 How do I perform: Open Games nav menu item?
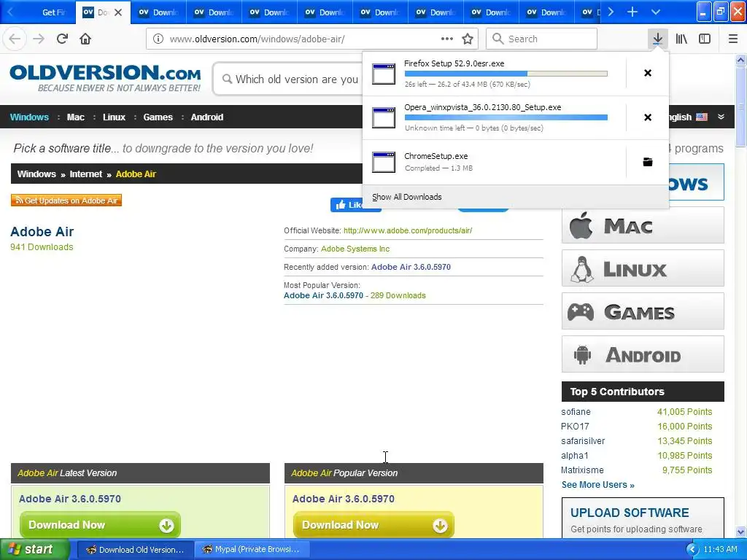pyautogui.click(x=158, y=117)
